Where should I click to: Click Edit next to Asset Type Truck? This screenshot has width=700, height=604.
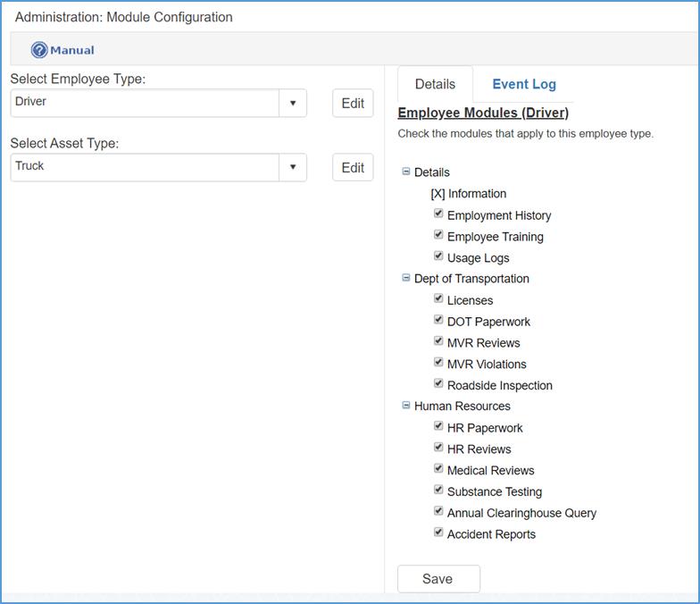tap(353, 167)
